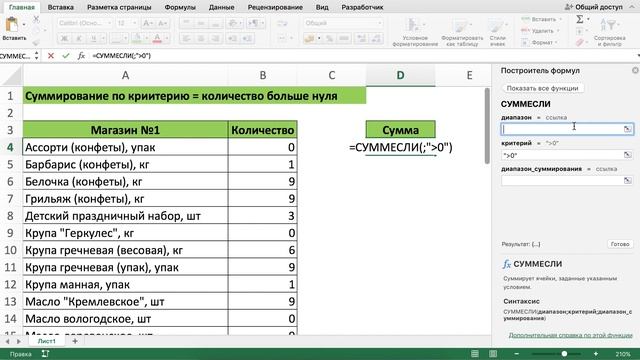Screen dimensions: 640x360
Task: Align text left in cell
Action: 186,38
